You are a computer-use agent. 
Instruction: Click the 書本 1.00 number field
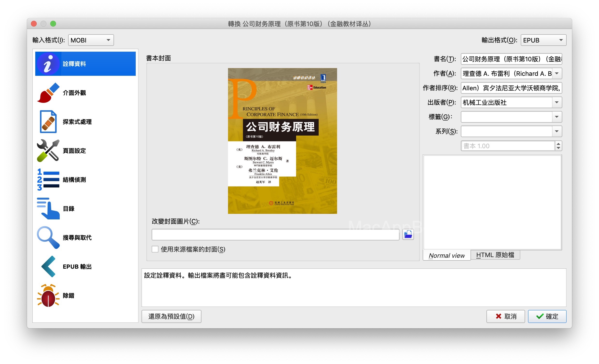tap(508, 146)
